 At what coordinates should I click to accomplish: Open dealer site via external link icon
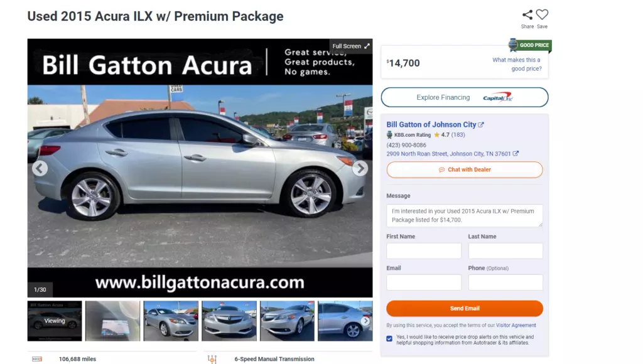pos(481,125)
